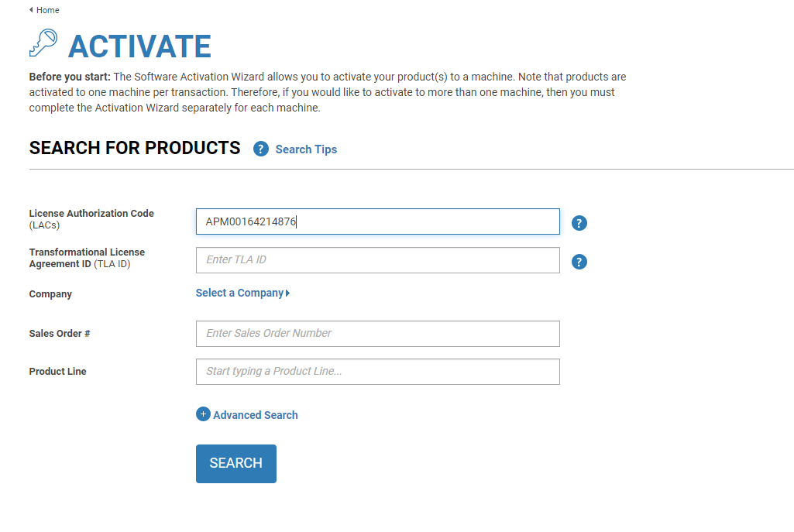Click the Enter Sales Order Number field
The width and height of the screenshot is (794, 532).
(377, 333)
